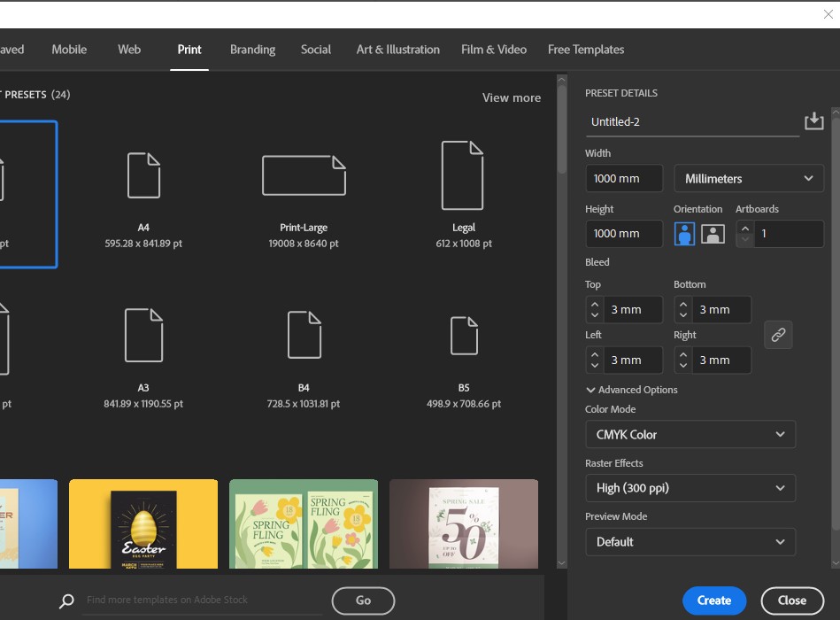Increase Left bleed value
This screenshot has height=620, width=840.
click(595, 354)
